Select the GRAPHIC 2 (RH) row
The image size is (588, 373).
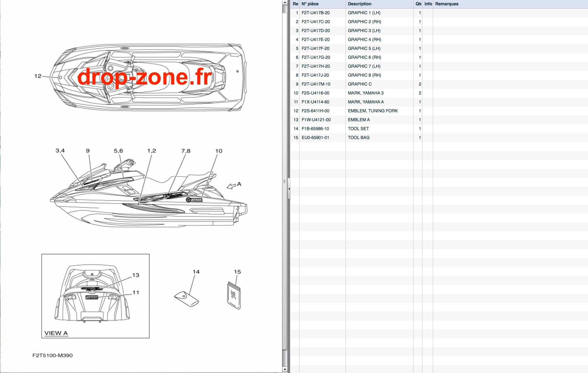(x=439, y=22)
